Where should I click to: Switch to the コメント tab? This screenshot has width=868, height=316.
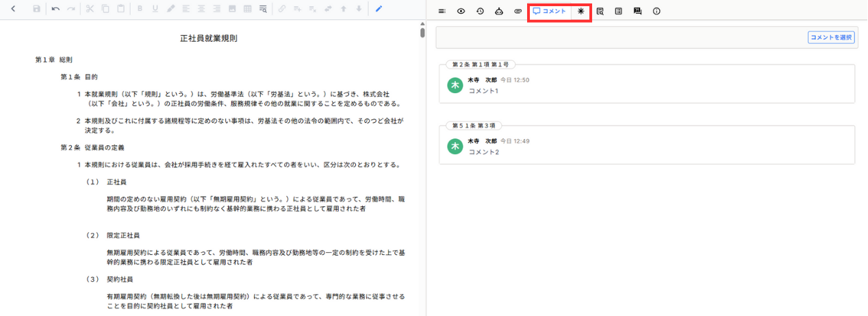550,11
